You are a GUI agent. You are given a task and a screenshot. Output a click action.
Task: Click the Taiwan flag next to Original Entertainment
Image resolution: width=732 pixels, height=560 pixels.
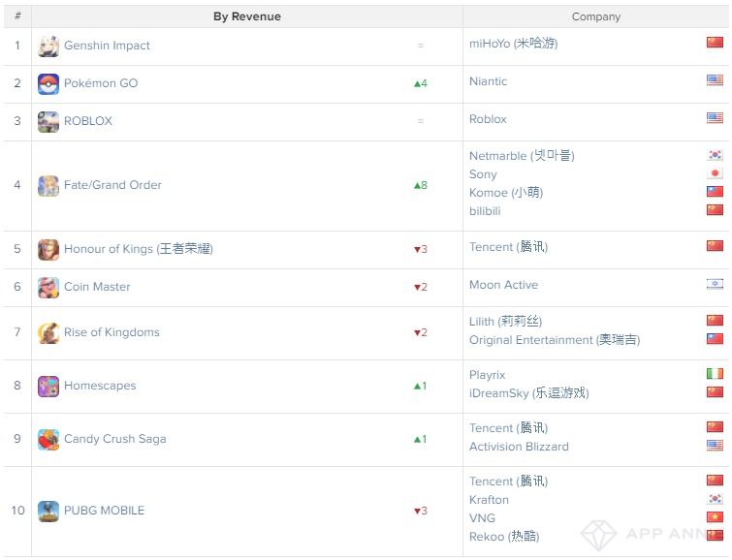point(715,339)
